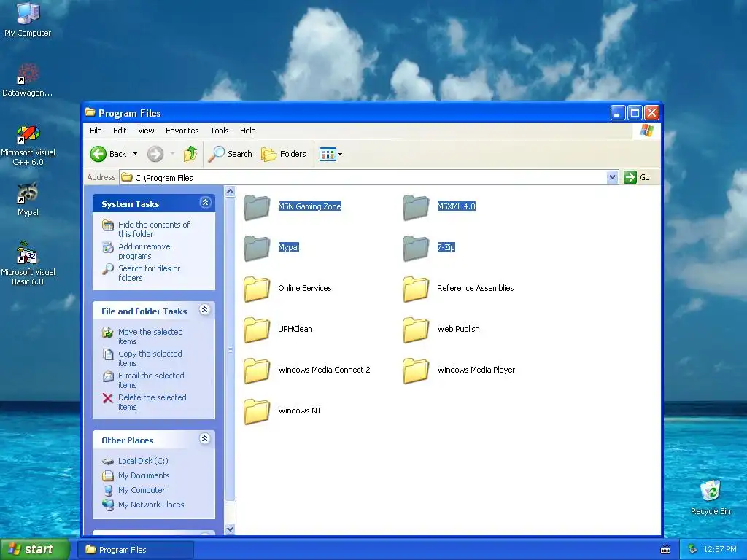Select the MSXML 4.0 folder icon
This screenshot has width=747, height=560.
pyautogui.click(x=416, y=207)
